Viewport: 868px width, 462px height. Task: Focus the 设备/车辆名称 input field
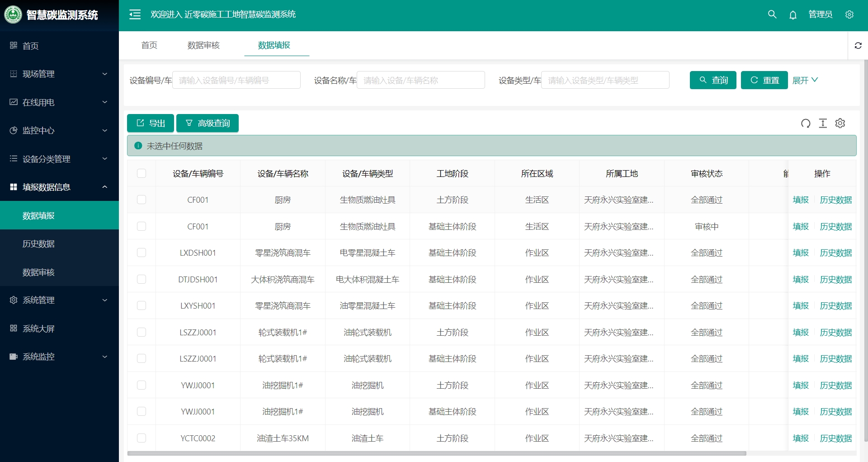pos(421,80)
